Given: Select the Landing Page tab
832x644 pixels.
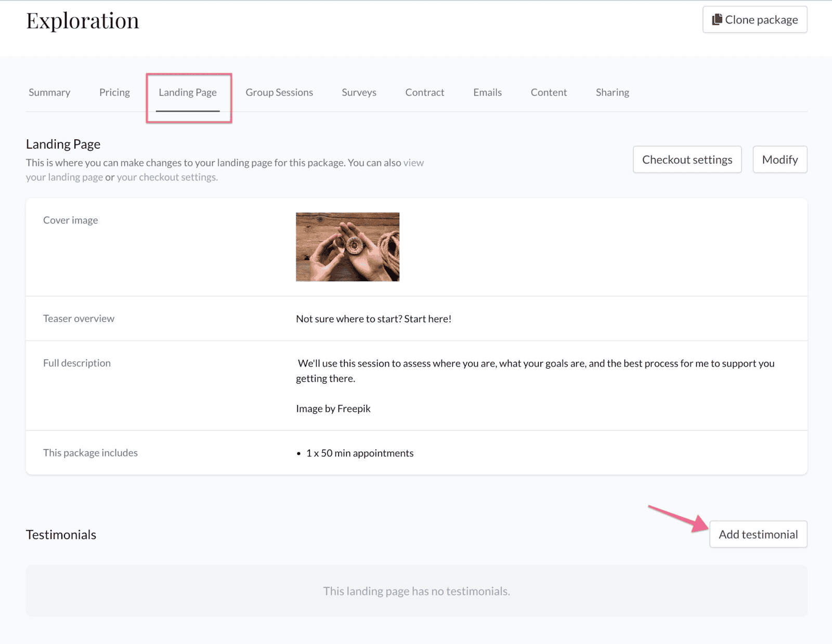Looking at the screenshot, I should point(187,92).
